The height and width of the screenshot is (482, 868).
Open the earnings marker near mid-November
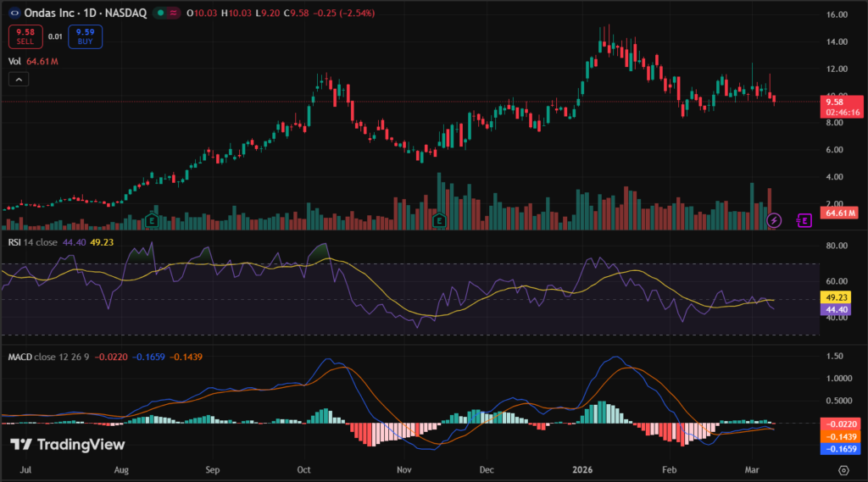[439, 220]
